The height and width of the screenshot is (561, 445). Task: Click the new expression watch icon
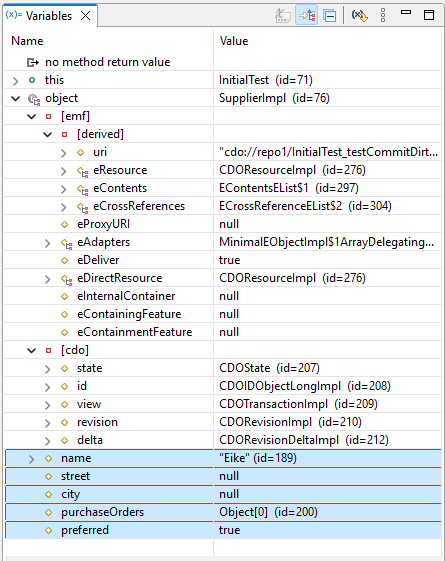point(360,15)
